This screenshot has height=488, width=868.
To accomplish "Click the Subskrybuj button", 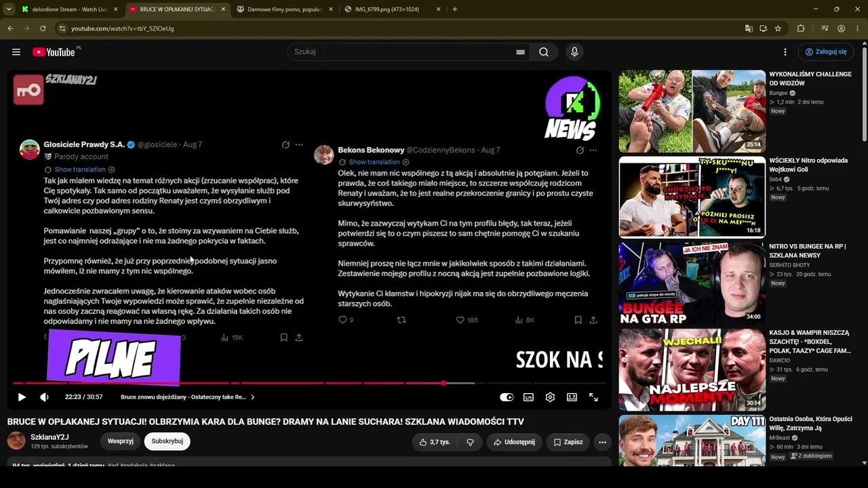I will coord(167,441).
